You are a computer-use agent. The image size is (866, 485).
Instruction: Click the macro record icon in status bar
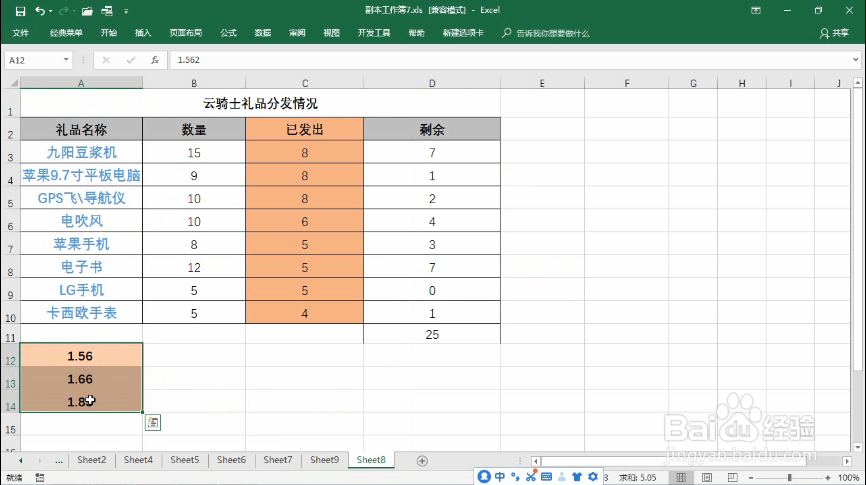click(x=40, y=477)
